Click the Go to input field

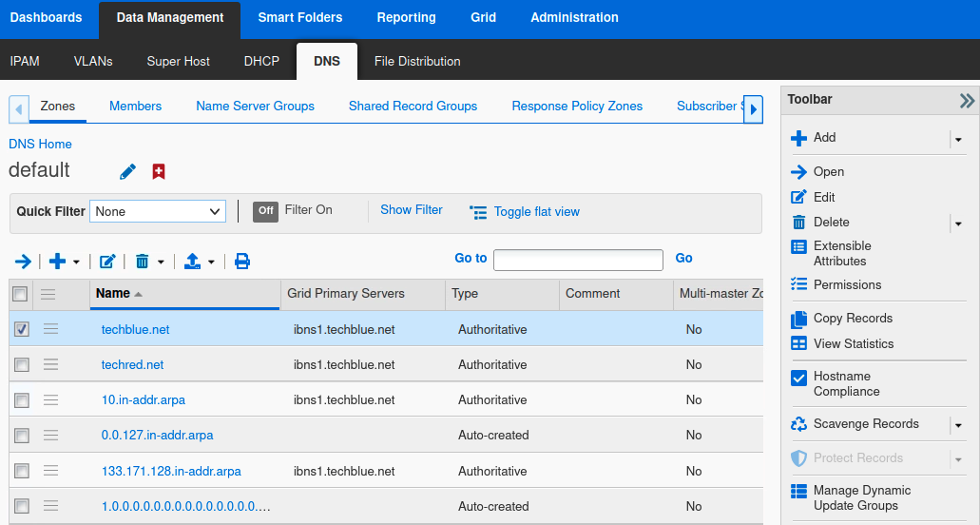point(577,260)
